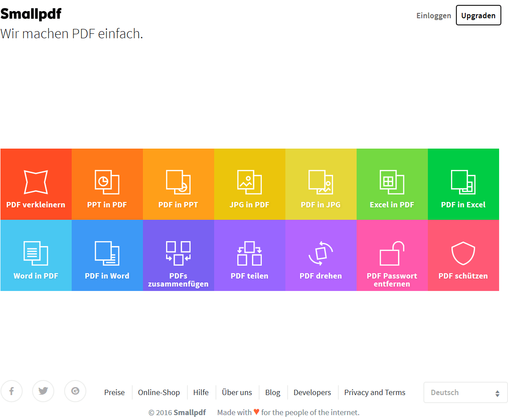508x420 pixels.
Task: Visit the Facebook page via footer icon
Action: (x=12, y=391)
